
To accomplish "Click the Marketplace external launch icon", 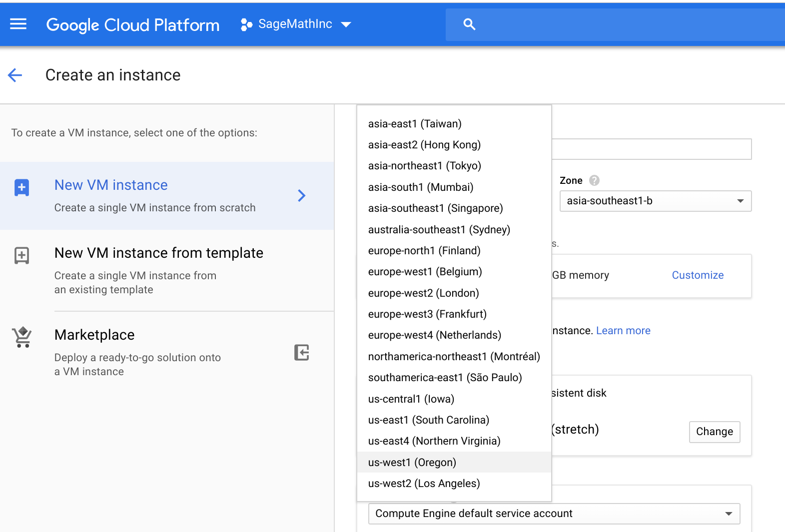I will pyautogui.click(x=301, y=353).
